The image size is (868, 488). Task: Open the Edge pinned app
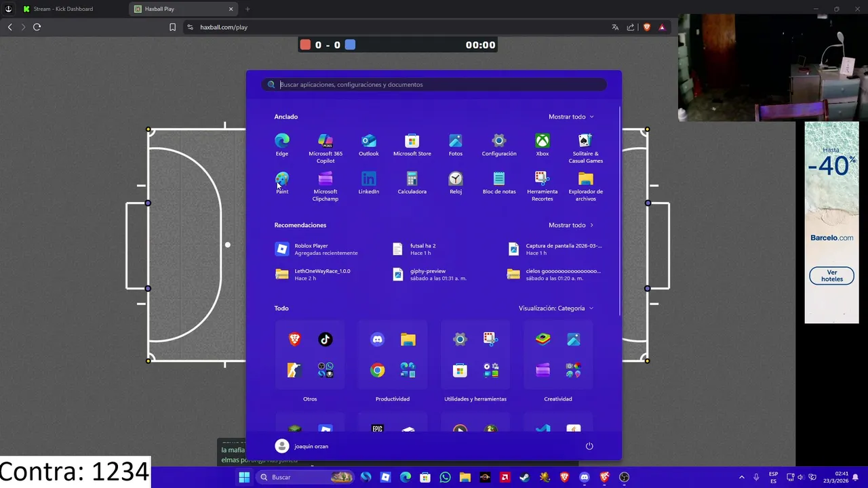(282, 144)
